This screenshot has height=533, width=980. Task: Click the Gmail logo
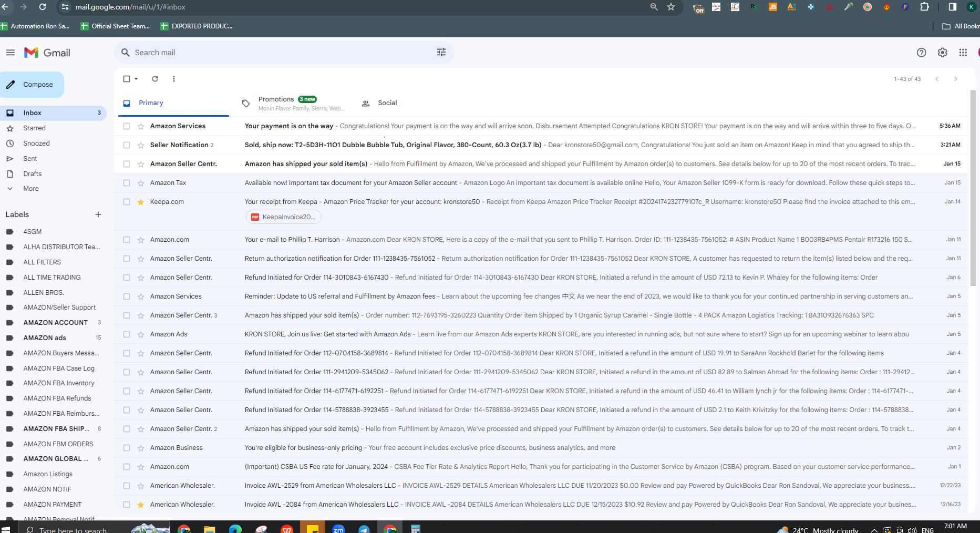[x=47, y=53]
